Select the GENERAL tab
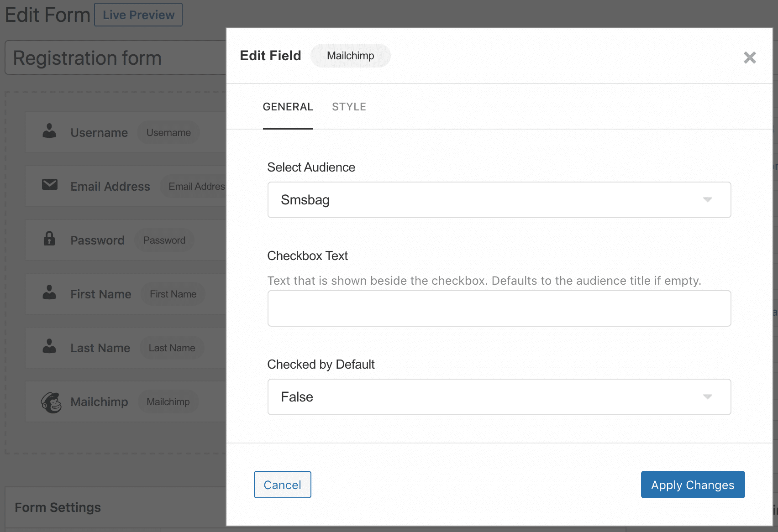Viewport: 778px width, 532px height. [x=288, y=107]
